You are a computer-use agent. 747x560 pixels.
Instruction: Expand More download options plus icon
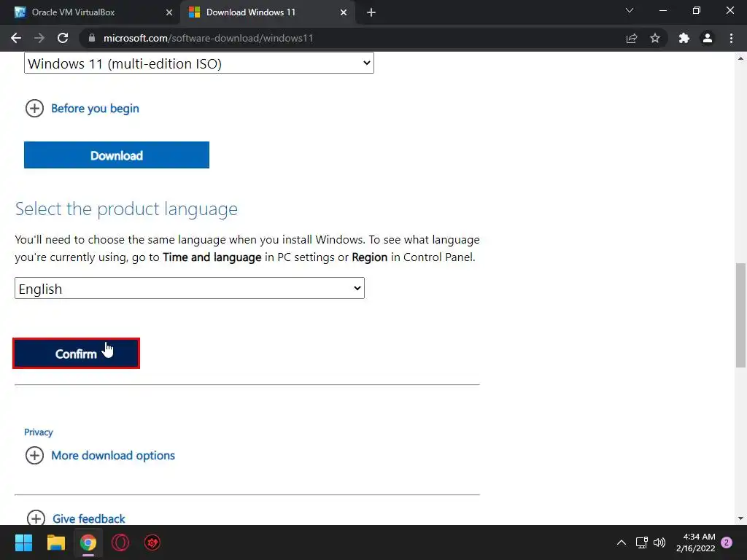pyautogui.click(x=34, y=456)
